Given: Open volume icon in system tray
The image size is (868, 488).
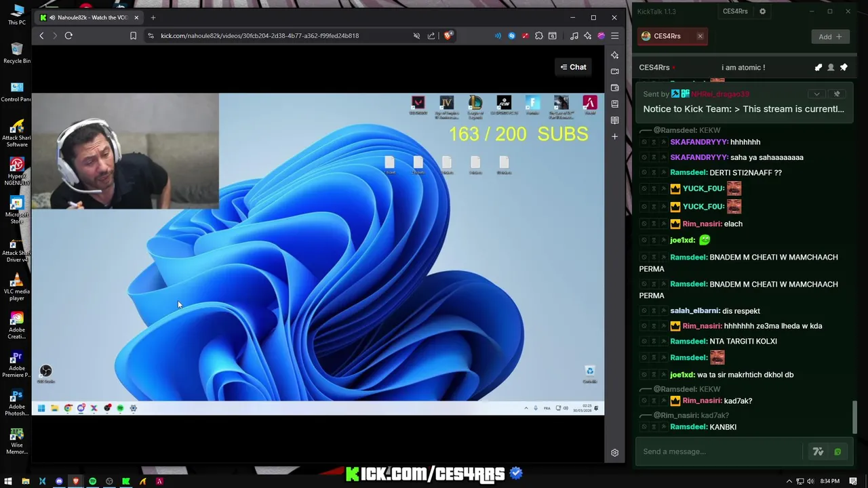Looking at the screenshot, I should (x=810, y=481).
